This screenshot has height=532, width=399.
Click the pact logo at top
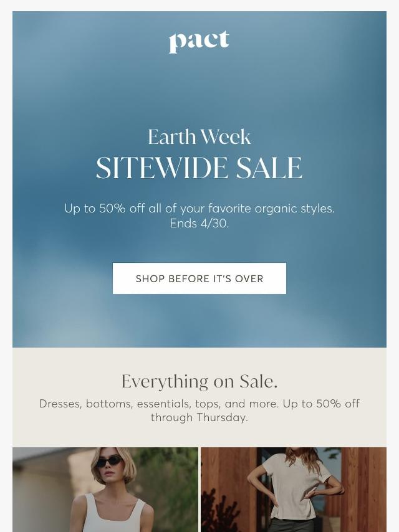[x=199, y=42]
